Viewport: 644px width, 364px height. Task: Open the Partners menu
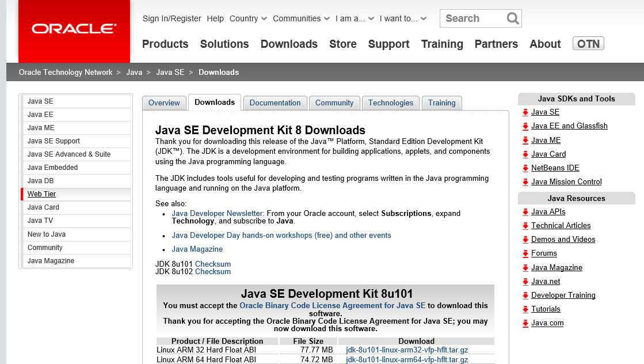(496, 44)
